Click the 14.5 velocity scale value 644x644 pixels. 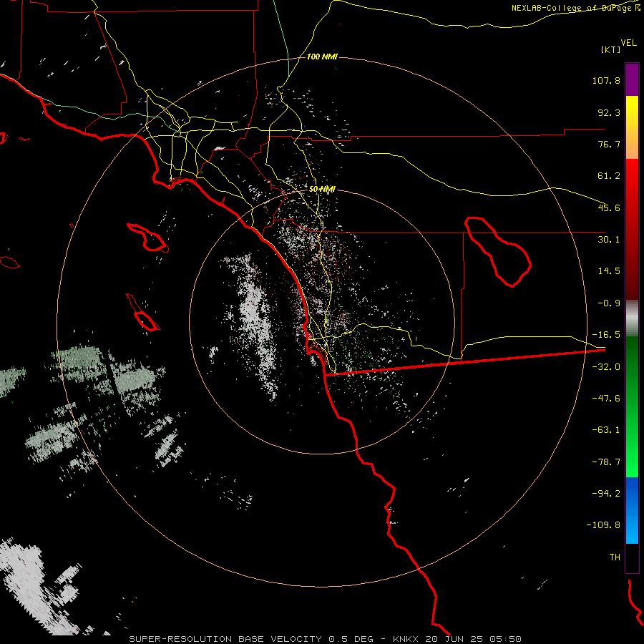click(609, 271)
